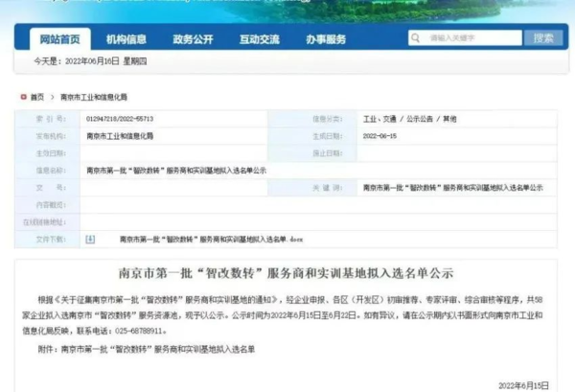Open the 政务公开 menu item

pos(193,39)
